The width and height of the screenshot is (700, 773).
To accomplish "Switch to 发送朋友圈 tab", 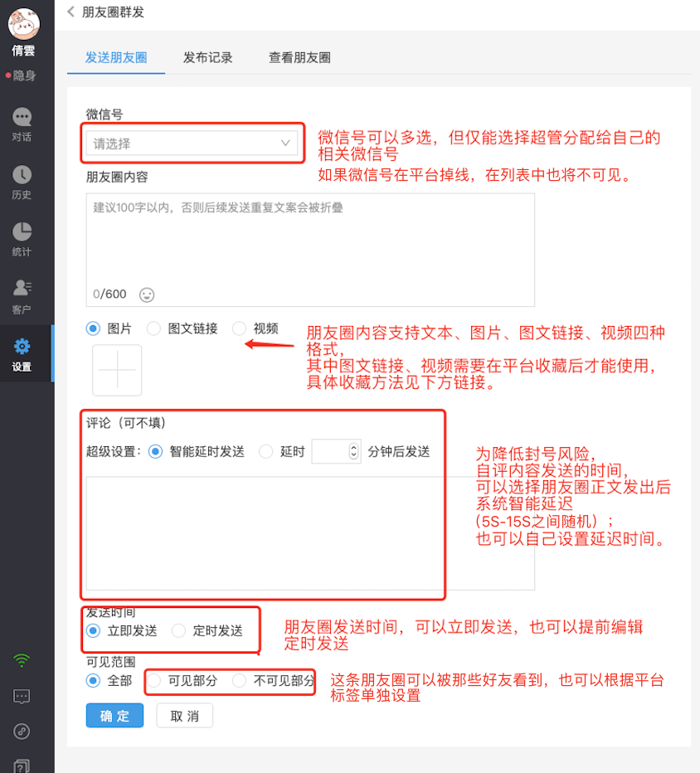I will [x=116, y=58].
